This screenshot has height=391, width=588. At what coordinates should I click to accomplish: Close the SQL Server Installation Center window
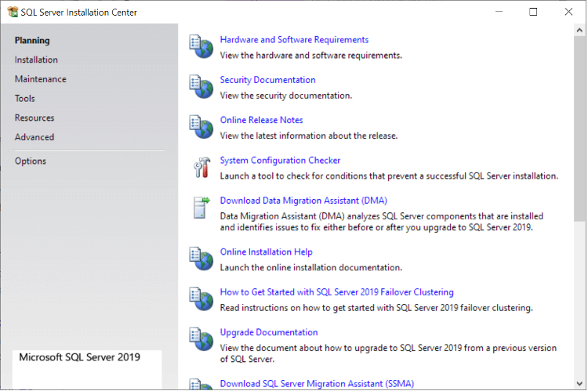tap(568, 12)
